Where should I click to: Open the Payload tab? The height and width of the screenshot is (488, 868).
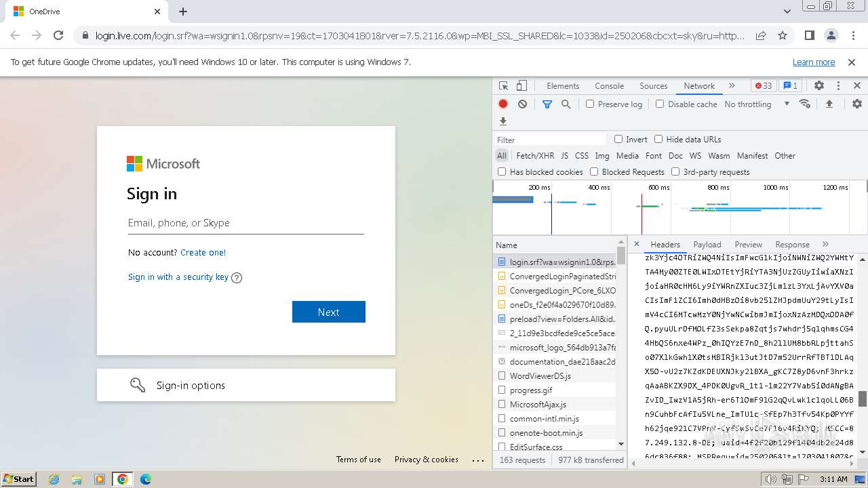click(707, 245)
